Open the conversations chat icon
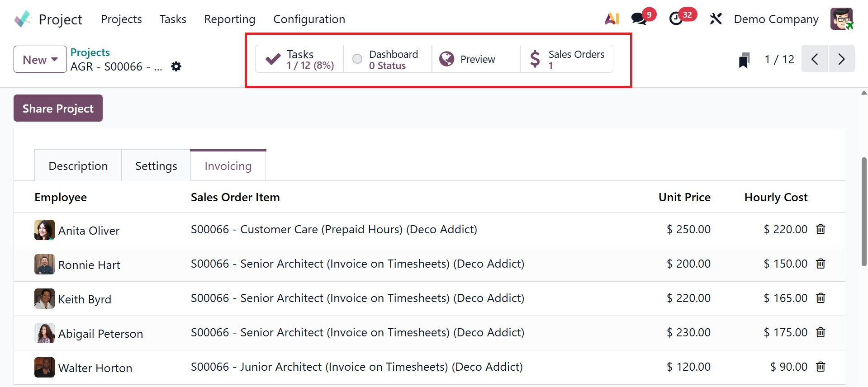Viewport: 868px width, 387px height. [x=639, y=19]
